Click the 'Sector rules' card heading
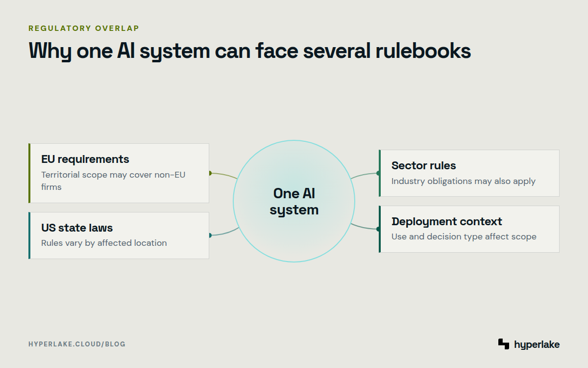588x368 pixels. click(x=424, y=165)
